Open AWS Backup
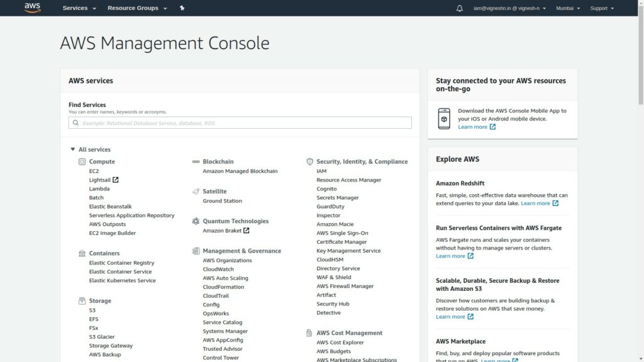 pyautogui.click(x=105, y=354)
